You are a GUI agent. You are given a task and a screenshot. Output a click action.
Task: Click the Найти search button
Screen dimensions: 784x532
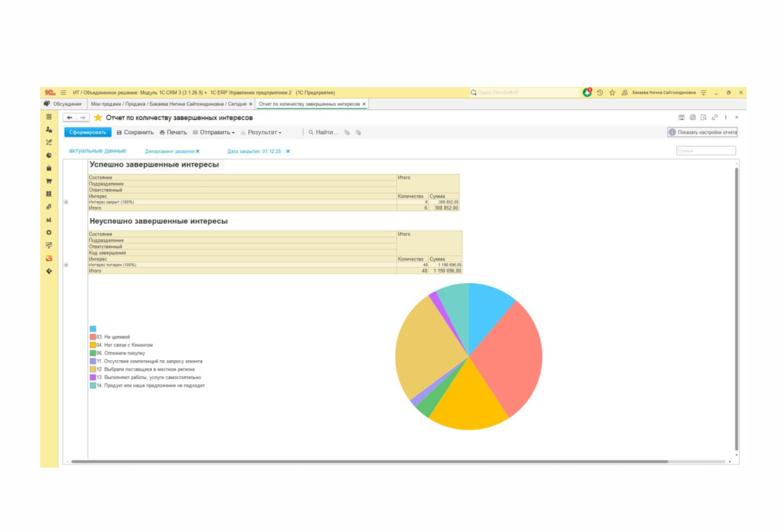point(323,132)
